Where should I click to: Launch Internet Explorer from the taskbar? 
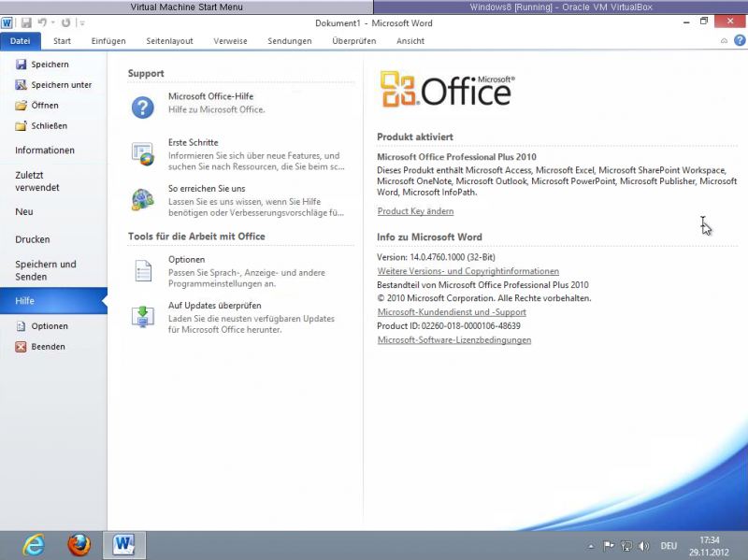click(x=34, y=545)
